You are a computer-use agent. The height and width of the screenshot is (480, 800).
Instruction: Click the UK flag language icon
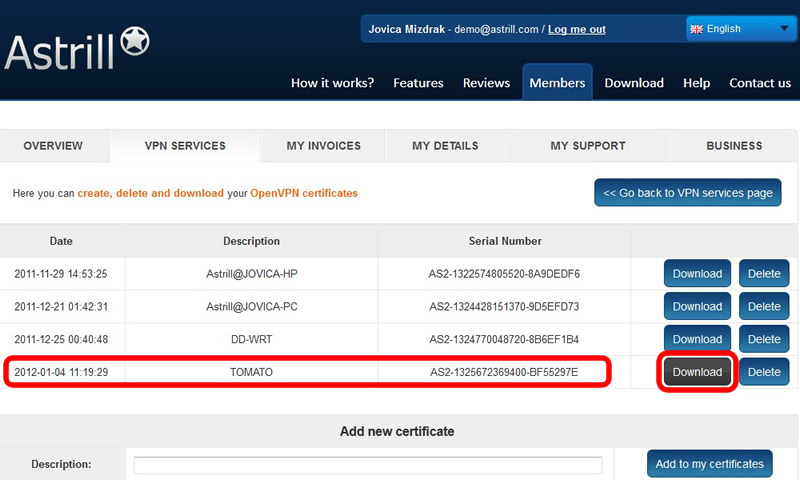pos(696,29)
